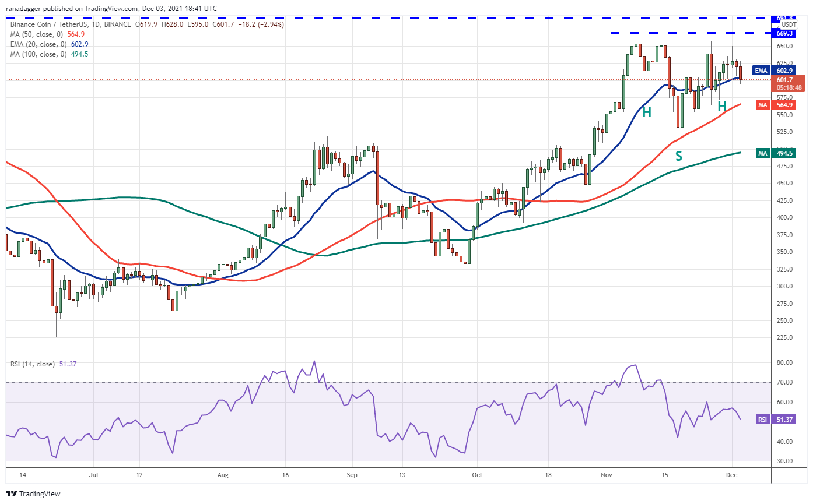Image resolution: width=813 pixels, height=504 pixels.
Task: Open the USDT currency label on the price axis
Action: 789,24
